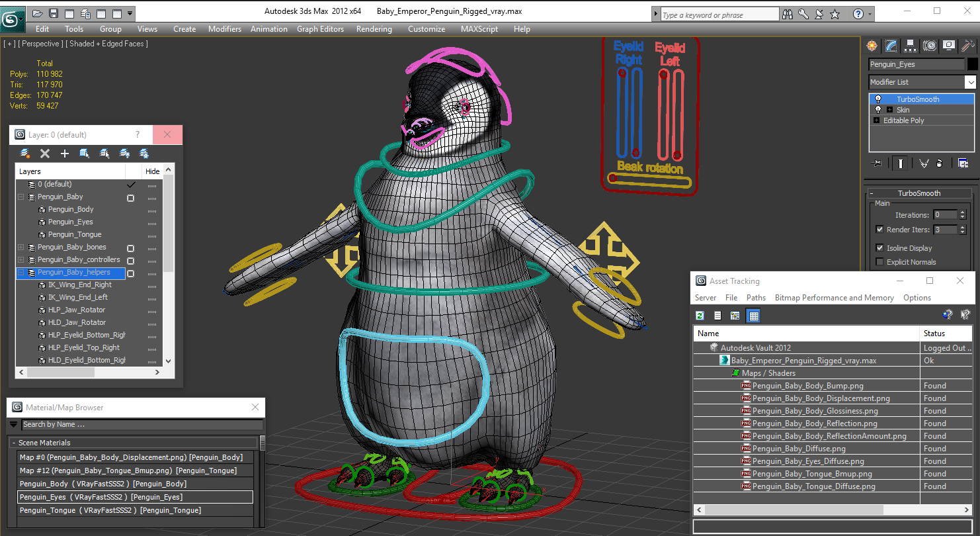Click the satellite dish Communication Center icon
The width and height of the screenshot is (980, 536).
[819, 14]
